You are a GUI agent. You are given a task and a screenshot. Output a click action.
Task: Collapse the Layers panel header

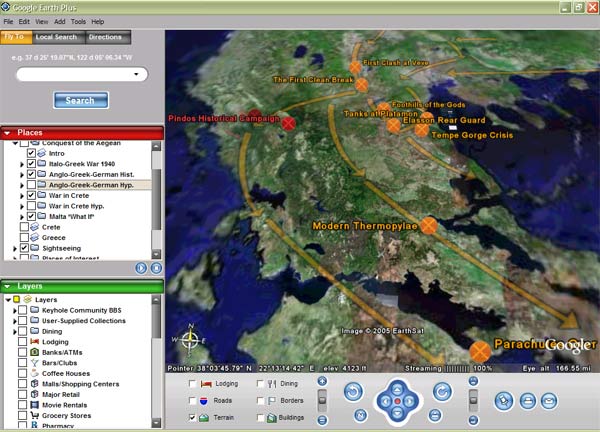coord(7,287)
